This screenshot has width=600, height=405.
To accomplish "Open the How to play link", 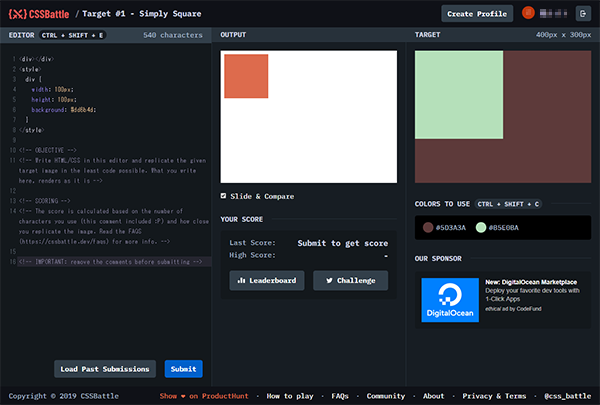I will (x=290, y=396).
